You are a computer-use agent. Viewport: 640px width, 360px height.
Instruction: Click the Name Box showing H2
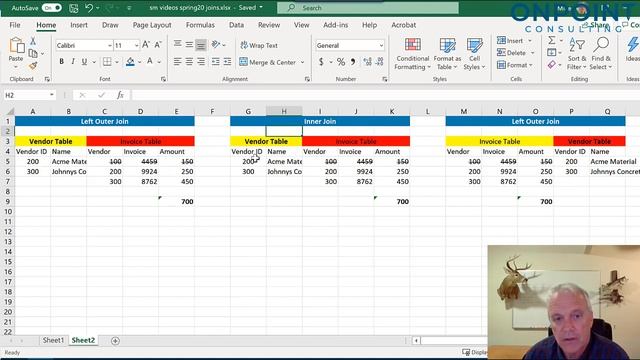pyautogui.click(x=29, y=95)
